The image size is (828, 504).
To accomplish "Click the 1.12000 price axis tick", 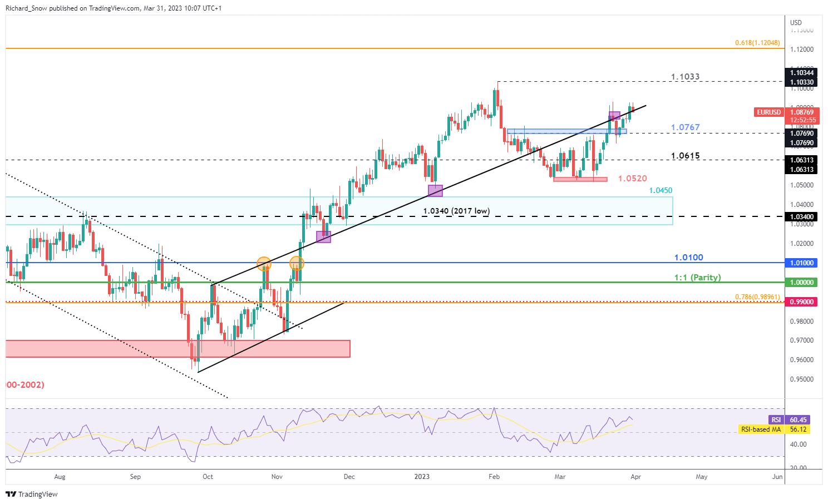I will coord(802,50).
